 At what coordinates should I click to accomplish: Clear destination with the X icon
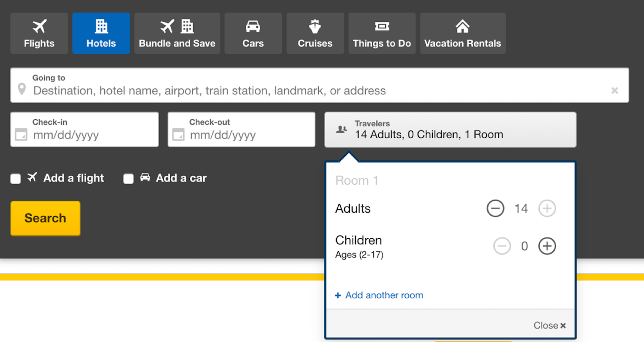pyautogui.click(x=615, y=91)
